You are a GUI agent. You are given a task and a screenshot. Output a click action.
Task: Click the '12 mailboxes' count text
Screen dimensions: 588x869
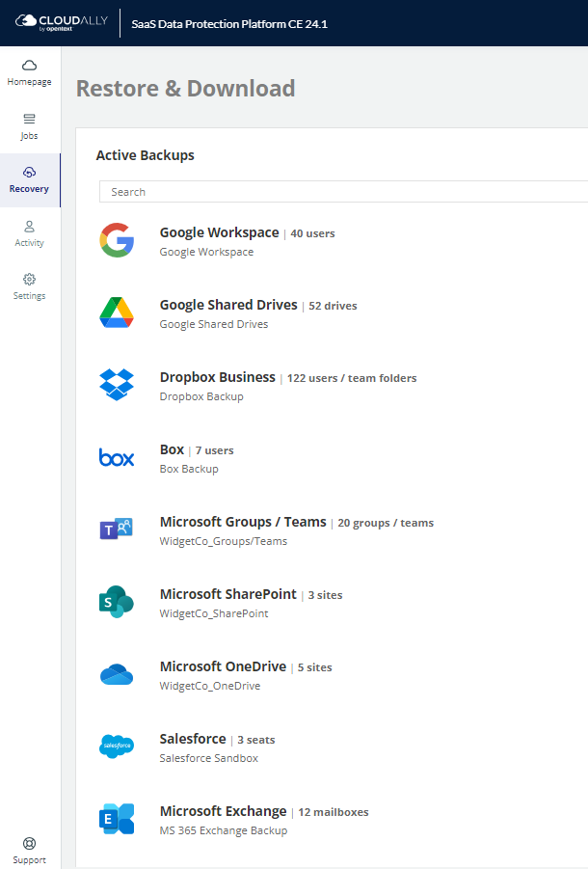coord(334,812)
